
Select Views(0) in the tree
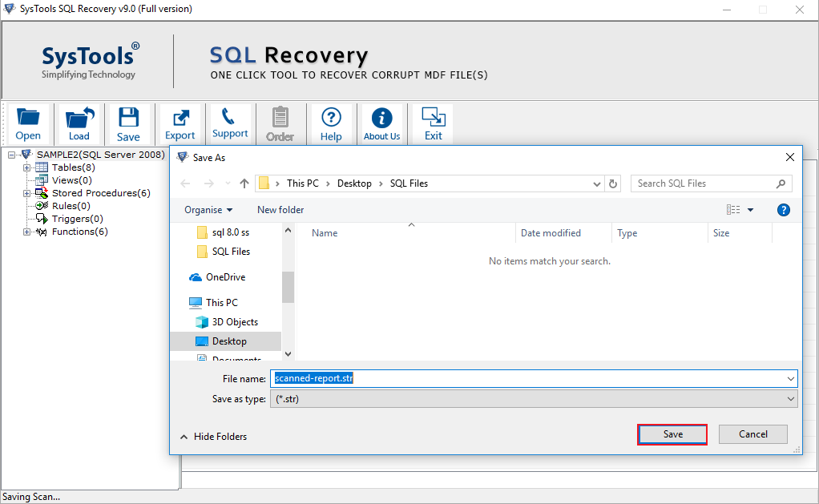(x=71, y=180)
